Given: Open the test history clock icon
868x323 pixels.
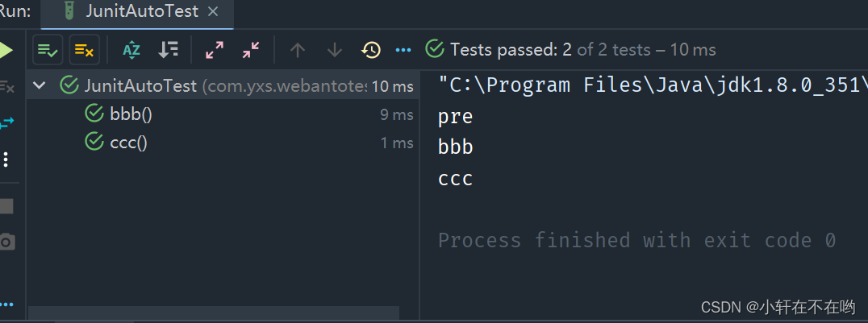Looking at the screenshot, I should (x=371, y=50).
